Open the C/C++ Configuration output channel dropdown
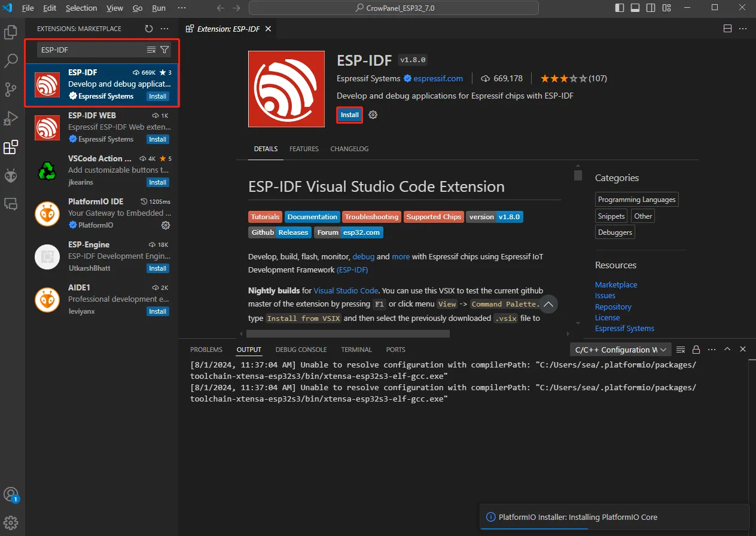The width and height of the screenshot is (756, 536). (x=620, y=350)
